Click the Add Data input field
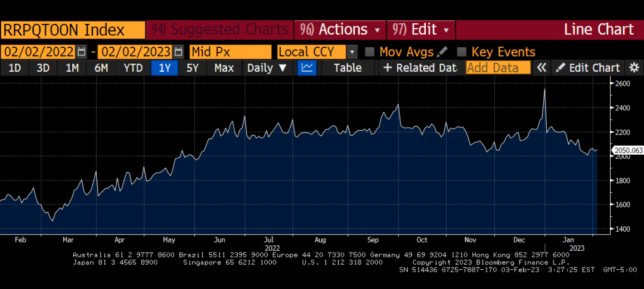This screenshot has width=644, height=289. click(498, 67)
